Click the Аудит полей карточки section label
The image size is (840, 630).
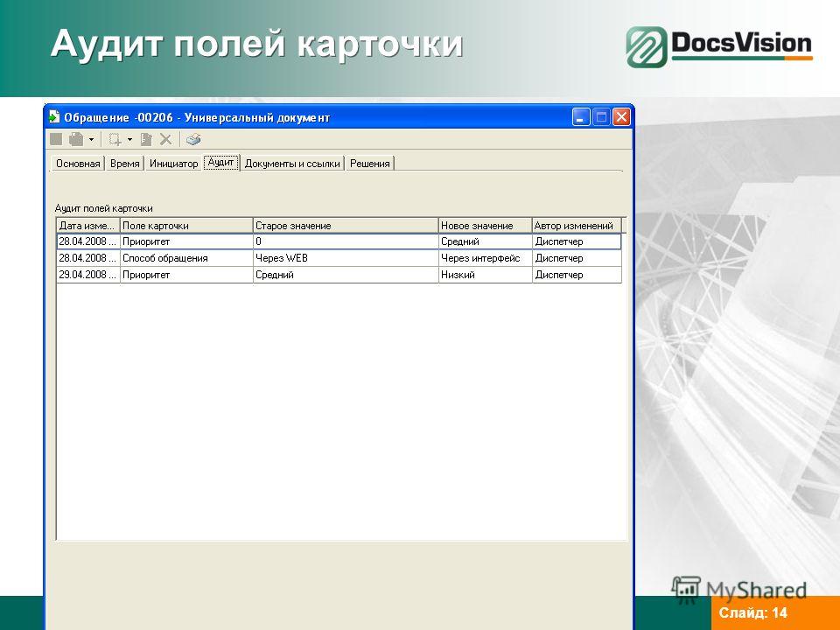pos(104,208)
